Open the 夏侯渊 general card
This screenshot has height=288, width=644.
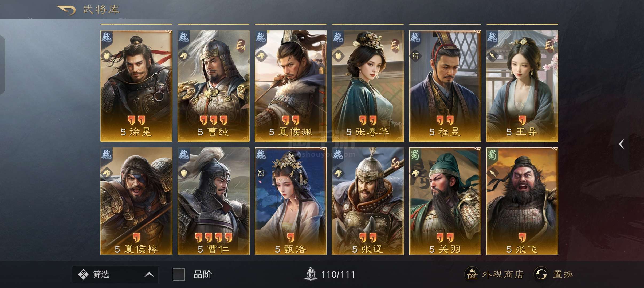pyautogui.click(x=291, y=86)
